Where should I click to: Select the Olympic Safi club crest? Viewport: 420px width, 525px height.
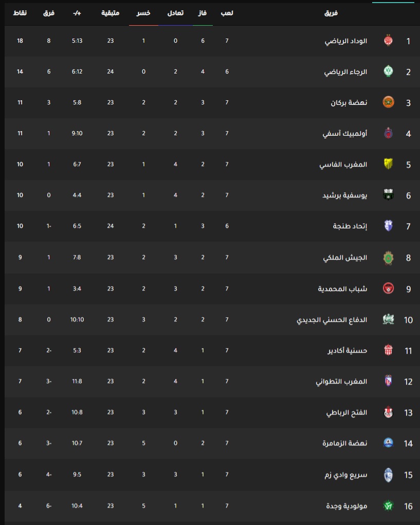click(388, 133)
